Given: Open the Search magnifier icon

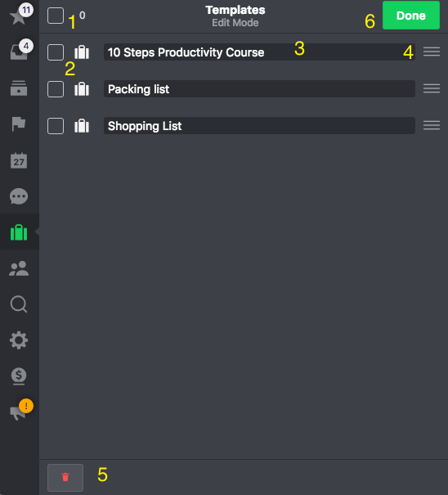Looking at the screenshot, I should tap(19, 304).
